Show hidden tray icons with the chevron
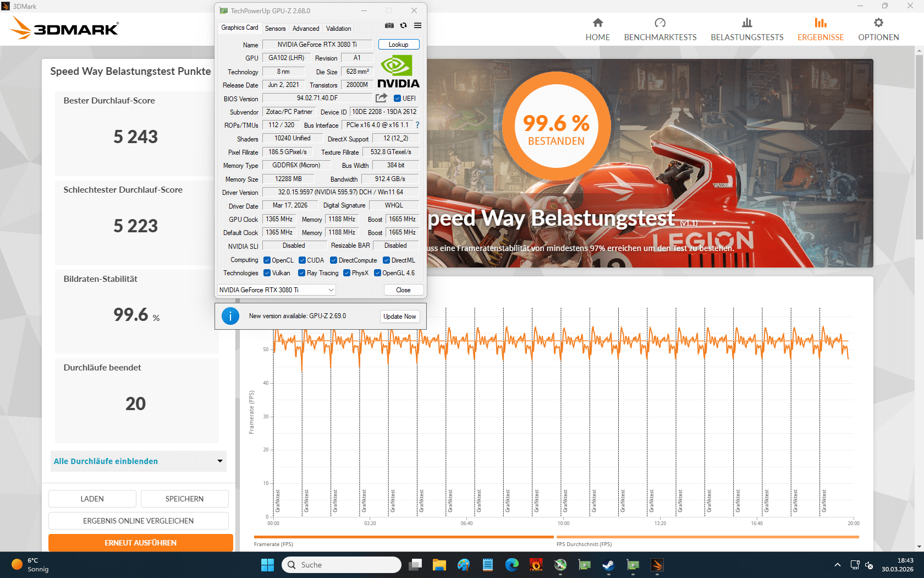 pyautogui.click(x=837, y=565)
